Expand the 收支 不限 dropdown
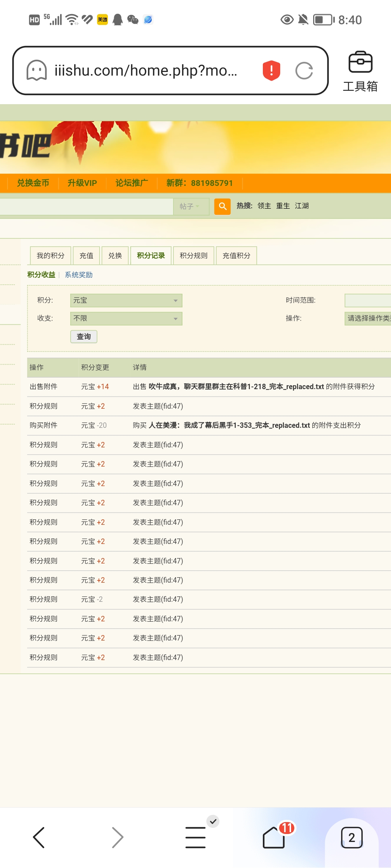The width and height of the screenshot is (391, 868). click(126, 319)
